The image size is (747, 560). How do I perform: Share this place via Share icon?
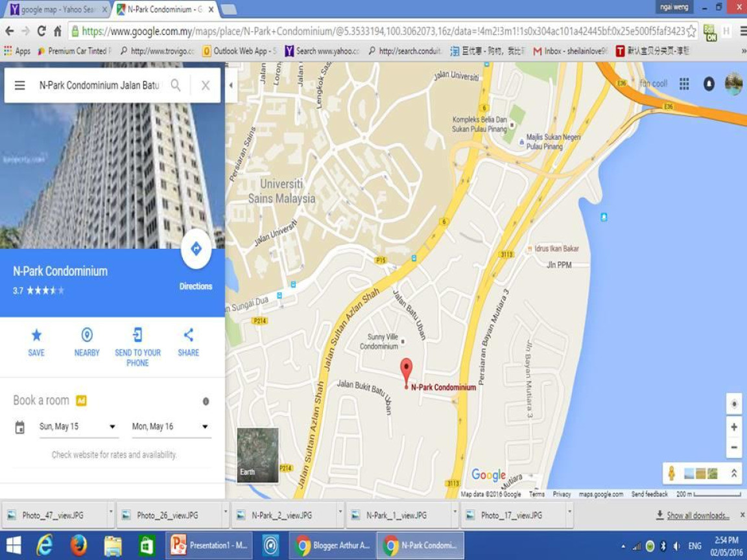(x=188, y=335)
